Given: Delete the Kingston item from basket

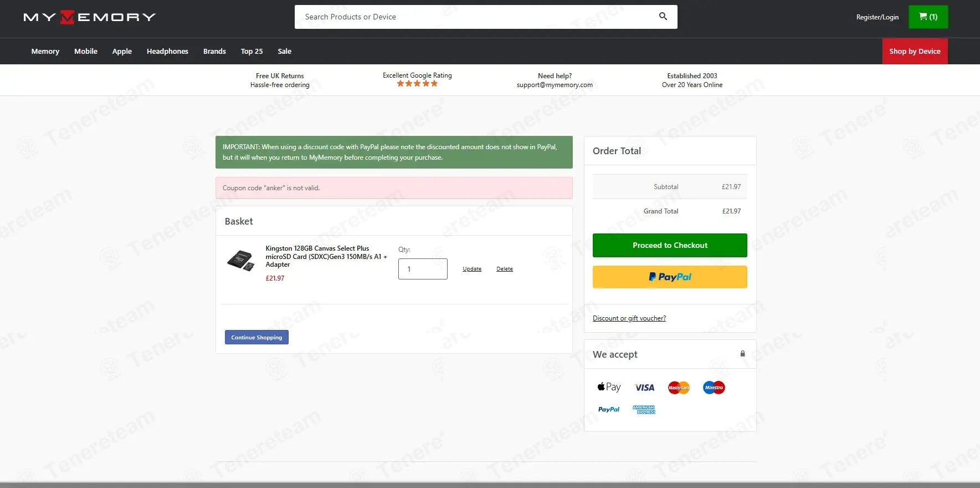Looking at the screenshot, I should point(505,269).
